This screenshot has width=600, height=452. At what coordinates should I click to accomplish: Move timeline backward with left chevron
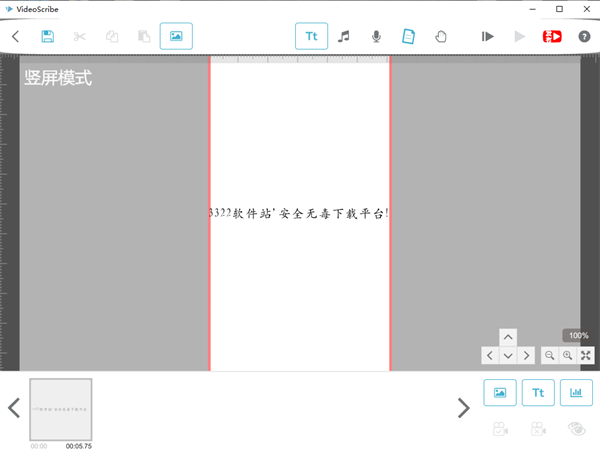click(x=14, y=408)
